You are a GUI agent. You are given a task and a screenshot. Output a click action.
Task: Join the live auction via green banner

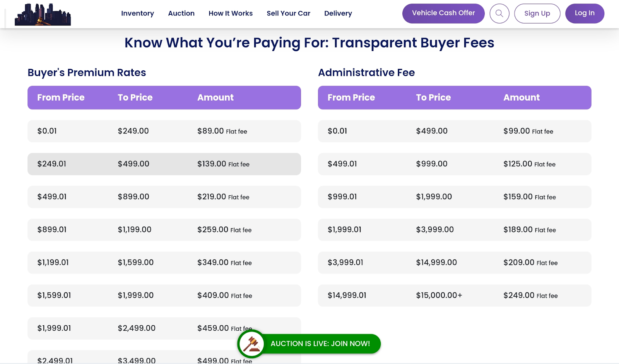(x=320, y=343)
